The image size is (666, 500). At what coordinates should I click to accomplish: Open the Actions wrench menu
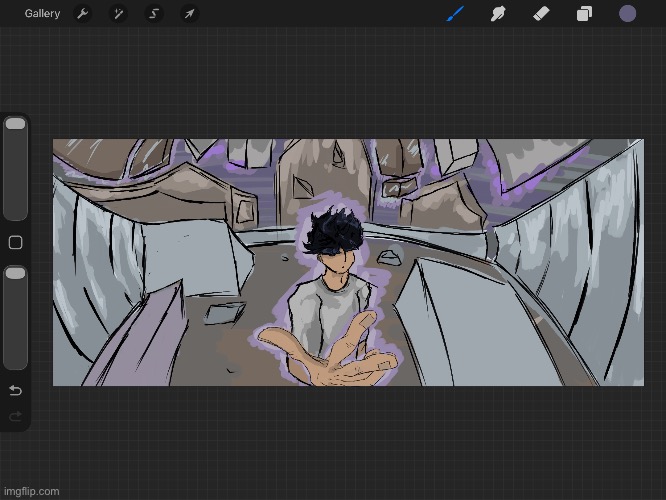[x=83, y=14]
